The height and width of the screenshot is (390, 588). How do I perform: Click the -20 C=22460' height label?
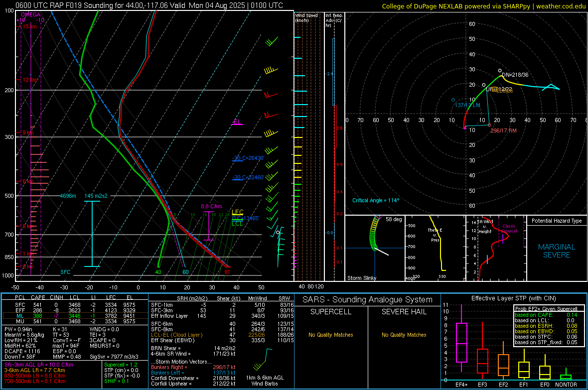248,177
